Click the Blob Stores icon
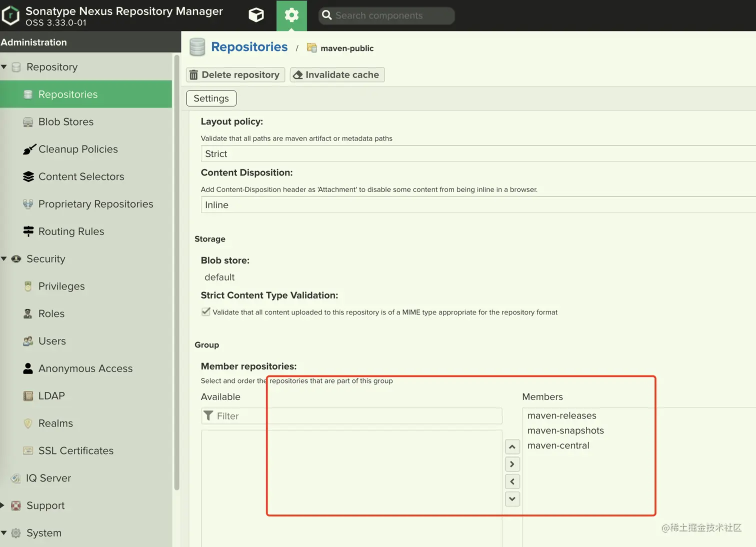Screen dimensions: 756x547 28,122
